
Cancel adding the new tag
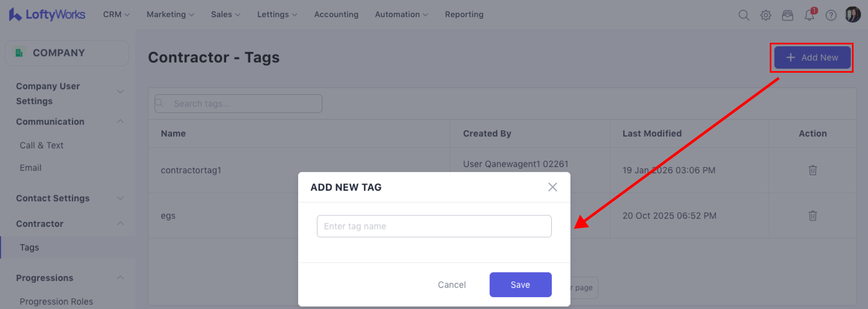pyautogui.click(x=452, y=285)
